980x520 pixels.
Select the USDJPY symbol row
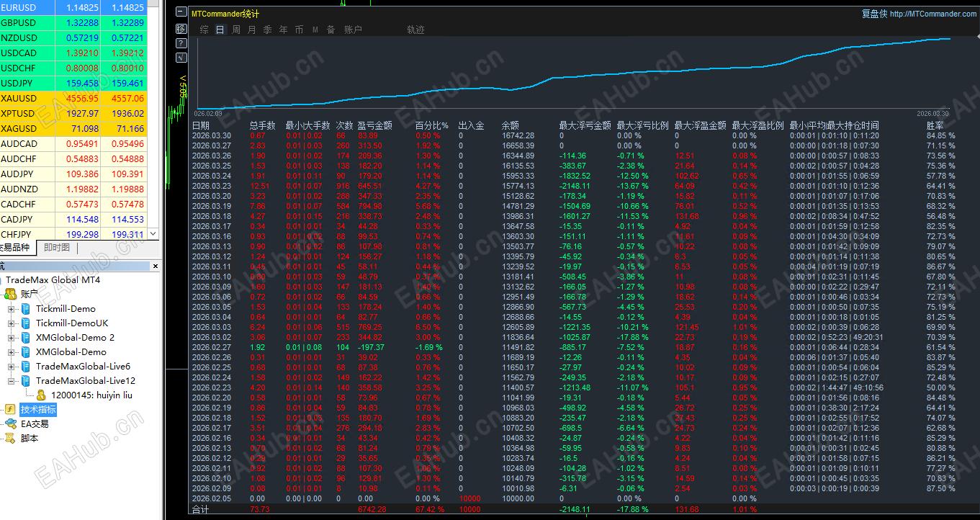point(73,83)
